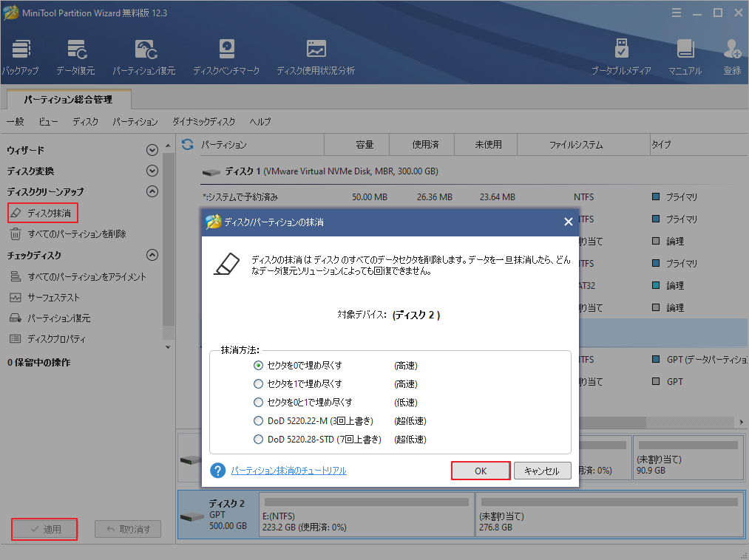Image resolution: width=749 pixels, height=560 pixels.
Task: Create ブータブルメディア bootable media
Action: pyautogui.click(x=621, y=58)
